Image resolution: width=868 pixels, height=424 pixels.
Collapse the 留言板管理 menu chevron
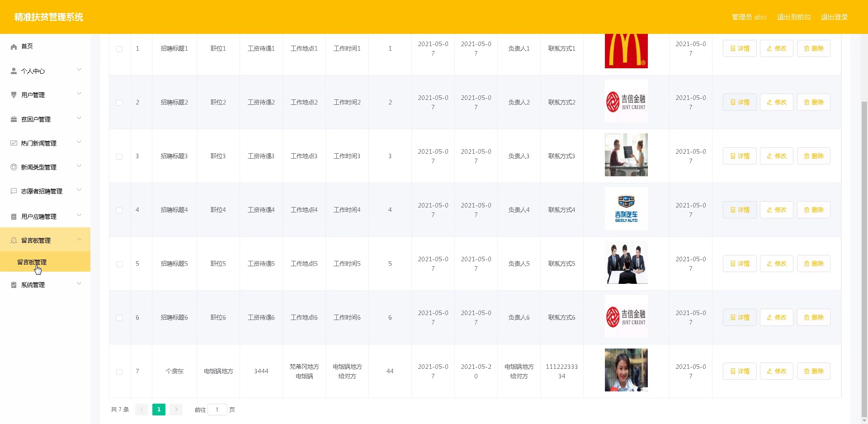click(79, 239)
